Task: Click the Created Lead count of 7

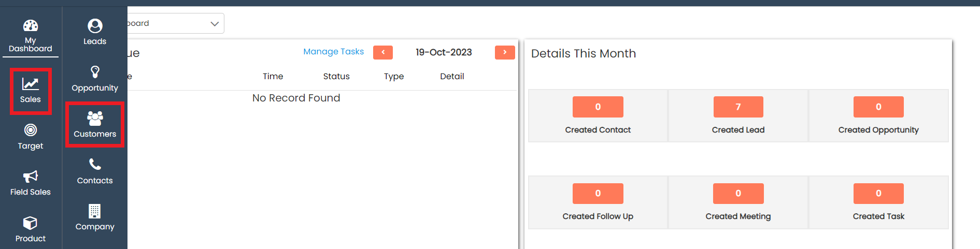Action: pos(738,107)
